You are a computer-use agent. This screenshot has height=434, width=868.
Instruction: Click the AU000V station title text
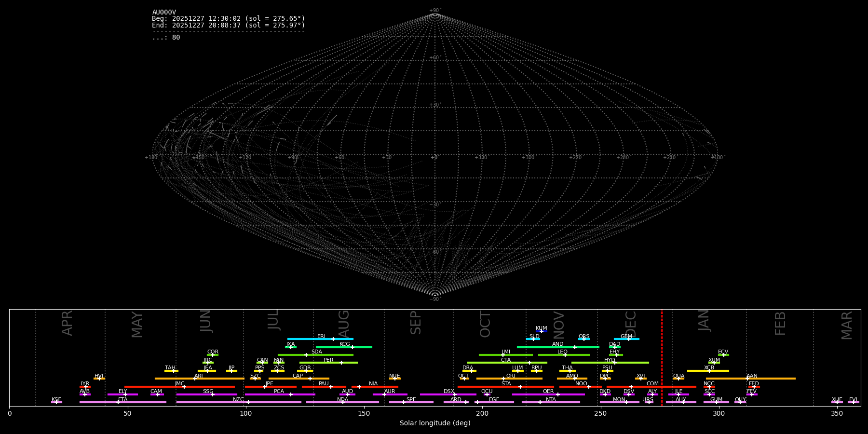(x=164, y=13)
